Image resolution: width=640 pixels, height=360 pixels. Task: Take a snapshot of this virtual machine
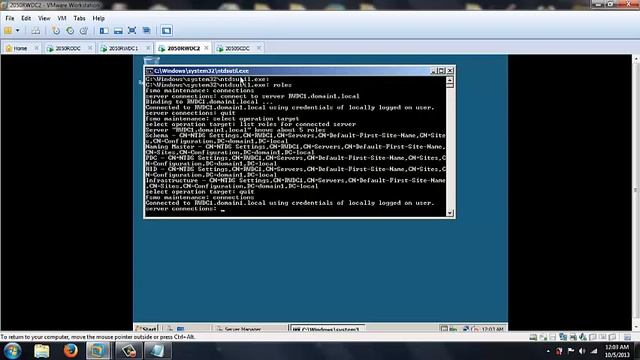click(56, 31)
